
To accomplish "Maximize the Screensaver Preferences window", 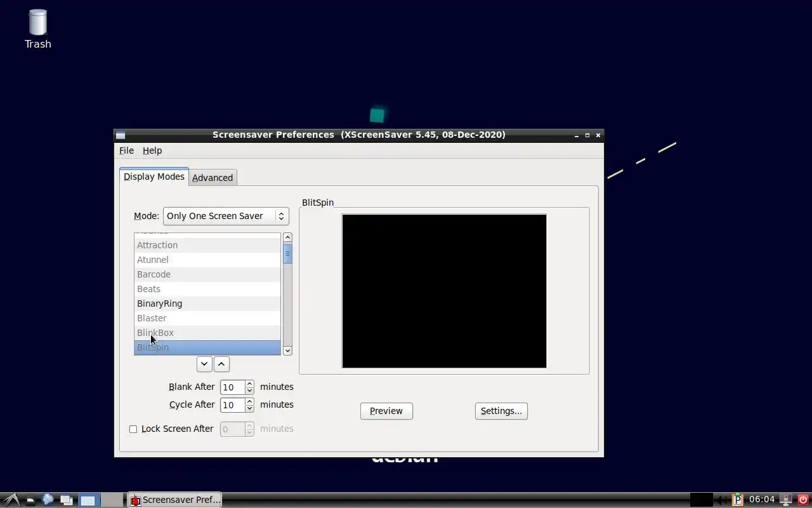I will pyautogui.click(x=587, y=135).
